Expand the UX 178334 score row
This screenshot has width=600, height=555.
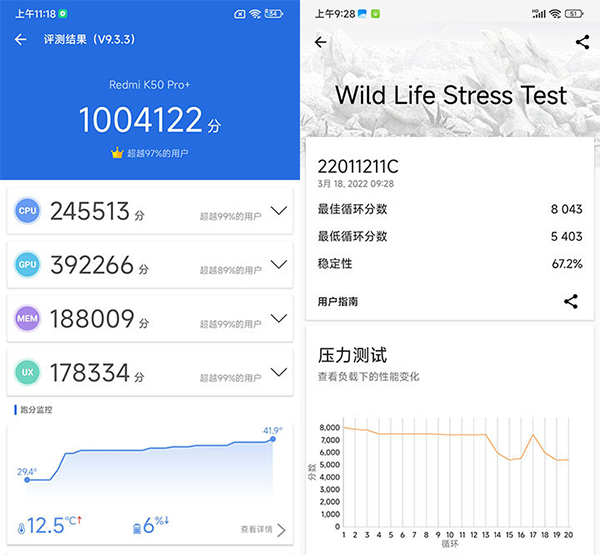(x=279, y=374)
